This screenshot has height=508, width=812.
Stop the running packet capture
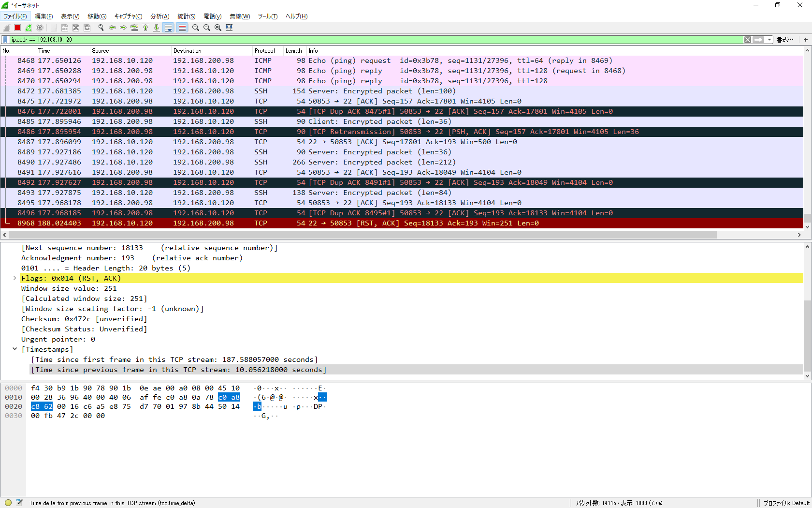pos(17,28)
